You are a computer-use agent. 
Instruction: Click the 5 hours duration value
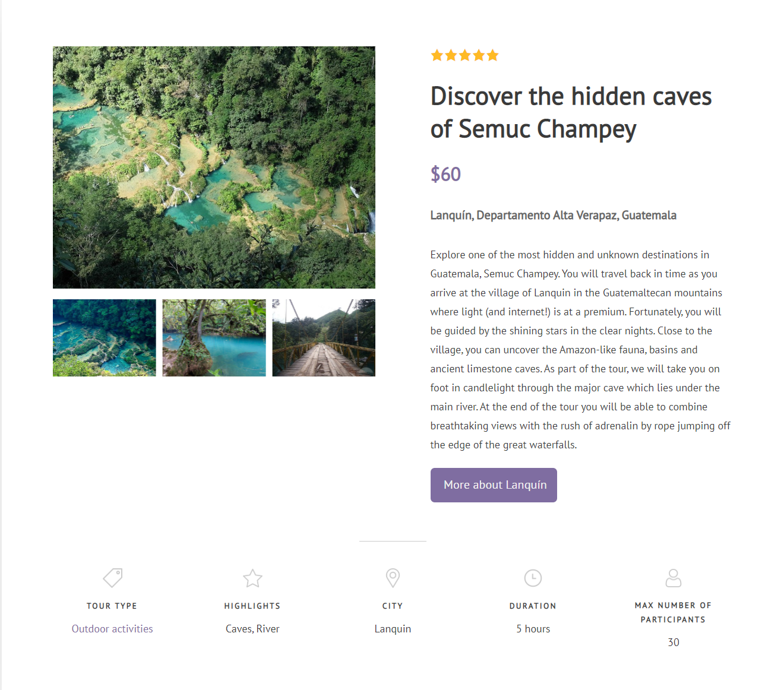[x=533, y=629]
